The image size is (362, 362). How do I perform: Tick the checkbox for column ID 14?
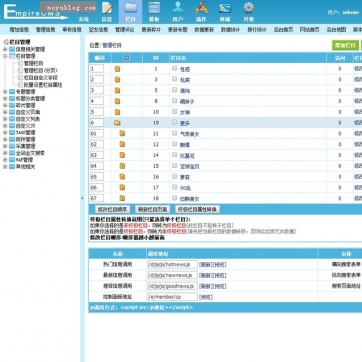(174, 154)
